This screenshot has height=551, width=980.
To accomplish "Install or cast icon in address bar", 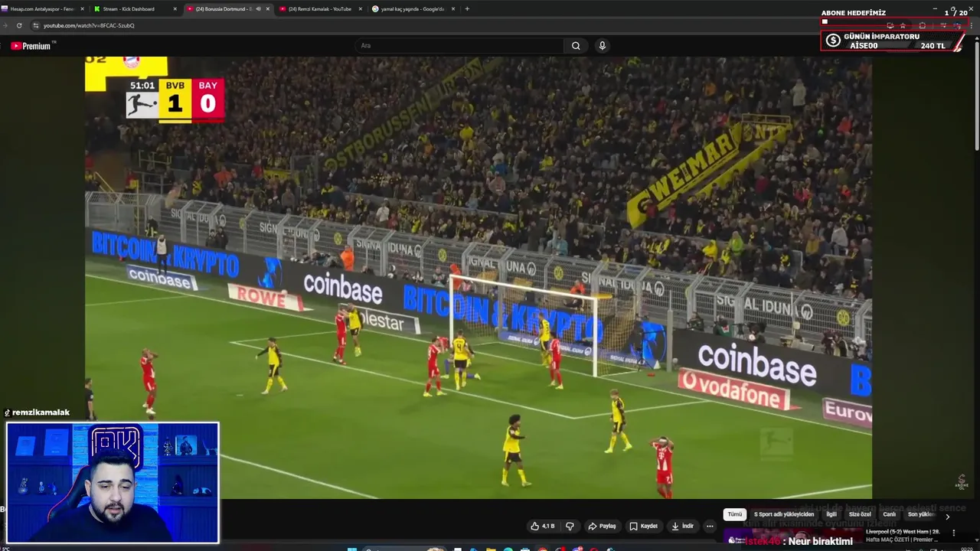I will pos(890,25).
